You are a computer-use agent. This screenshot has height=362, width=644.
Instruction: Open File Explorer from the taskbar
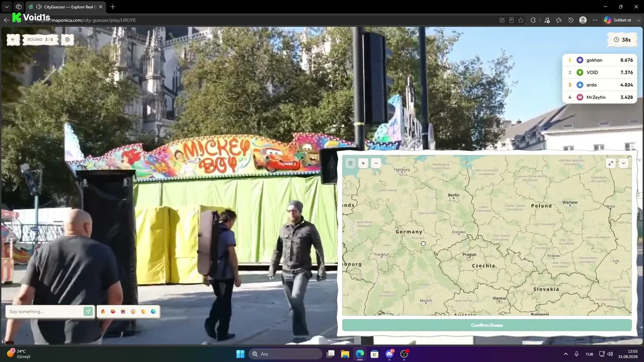coord(345,354)
